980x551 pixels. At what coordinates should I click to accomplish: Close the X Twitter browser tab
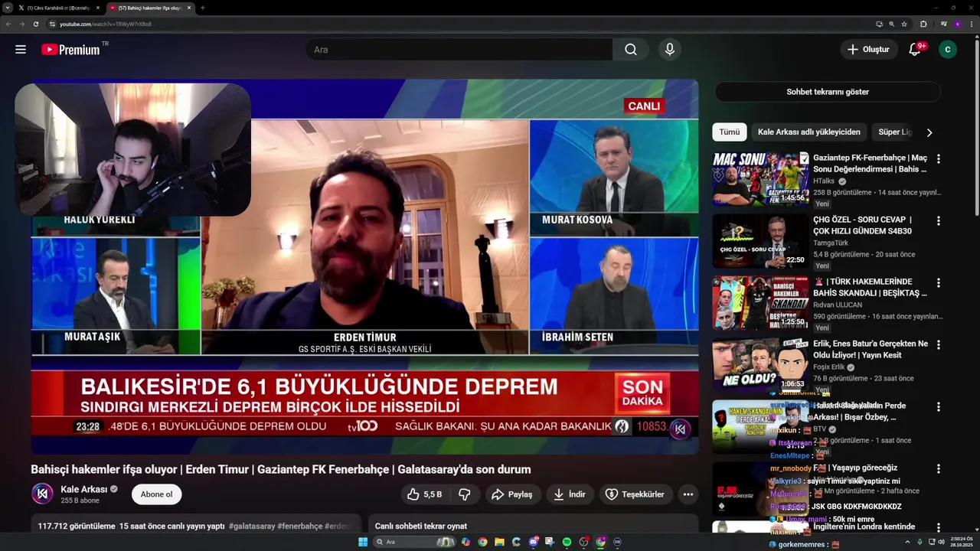(x=97, y=8)
